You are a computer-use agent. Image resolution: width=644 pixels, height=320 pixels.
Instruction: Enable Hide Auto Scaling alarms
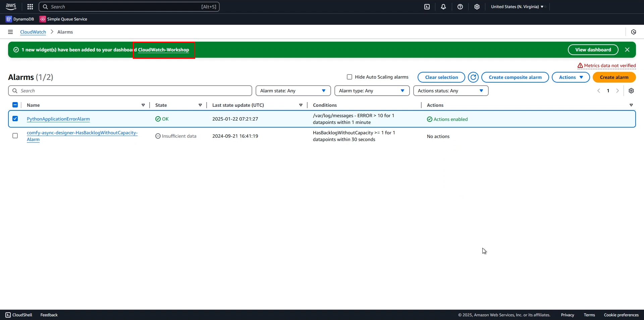[x=350, y=77]
